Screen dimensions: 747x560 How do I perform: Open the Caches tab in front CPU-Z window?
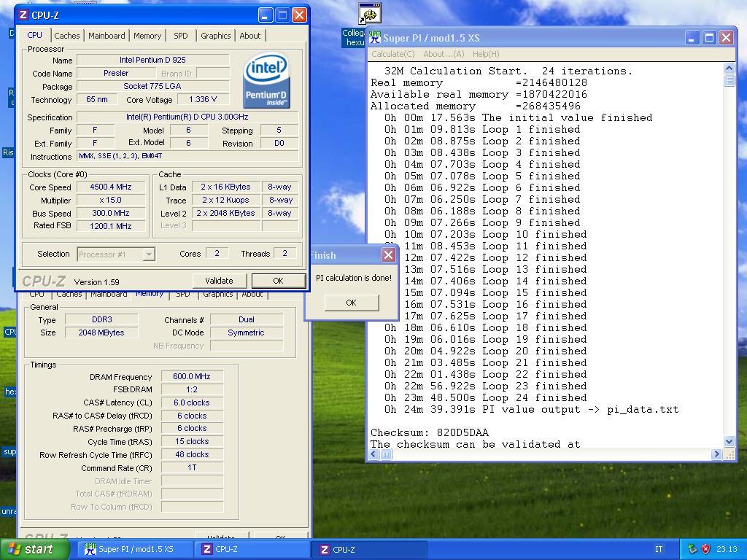(x=66, y=36)
